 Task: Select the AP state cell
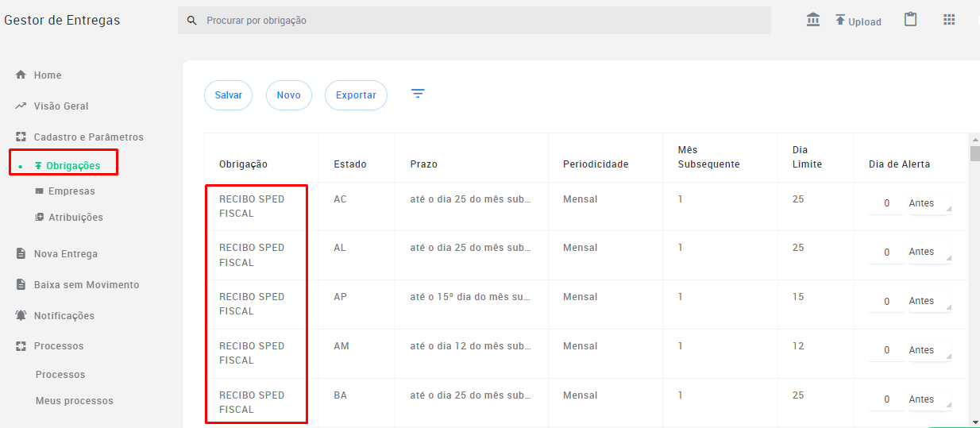coord(340,297)
